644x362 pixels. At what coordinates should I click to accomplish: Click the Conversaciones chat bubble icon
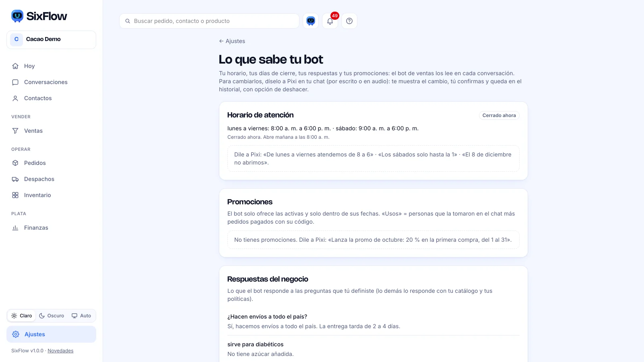pos(15,82)
